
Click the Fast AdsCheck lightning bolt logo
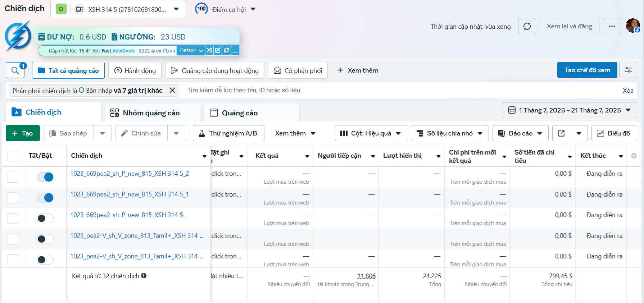(x=18, y=36)
